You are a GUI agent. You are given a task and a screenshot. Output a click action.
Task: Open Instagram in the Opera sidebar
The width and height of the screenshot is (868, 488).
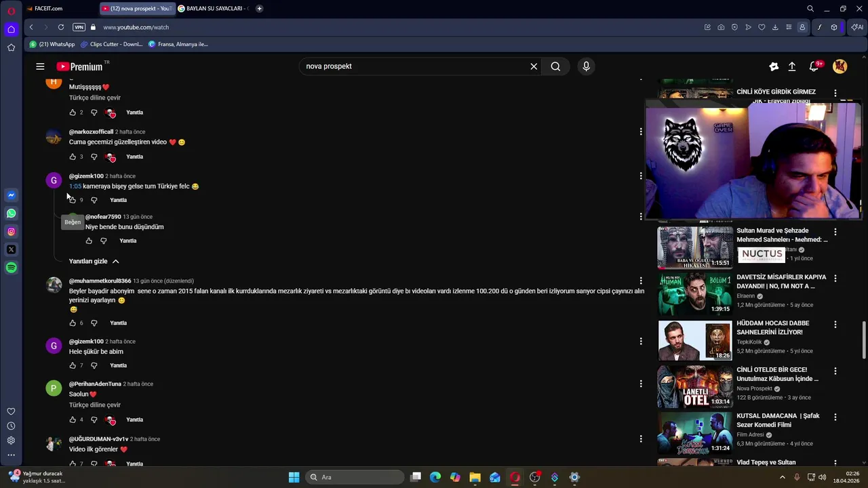click(11, 232)
